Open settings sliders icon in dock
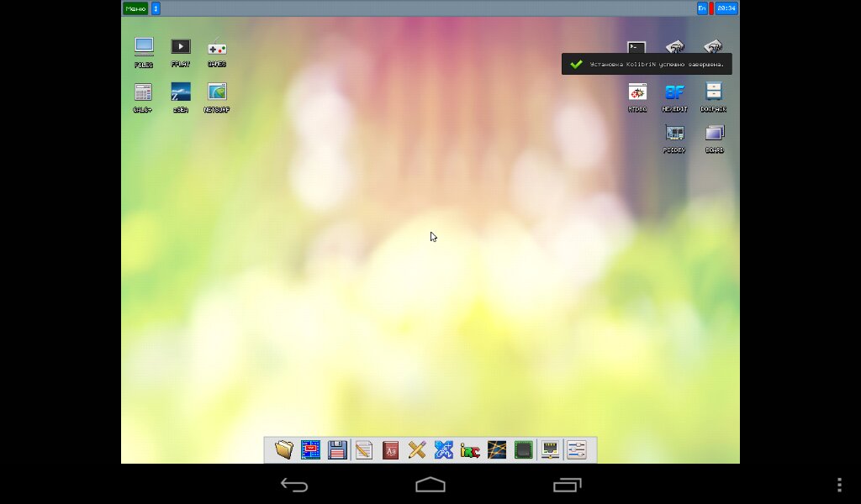 [x=577, y=450]
